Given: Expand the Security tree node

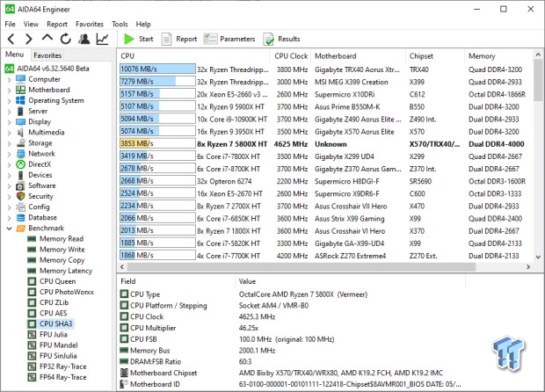Looking at the screenshot, I should pyautogui.click(x=9, y=197).
